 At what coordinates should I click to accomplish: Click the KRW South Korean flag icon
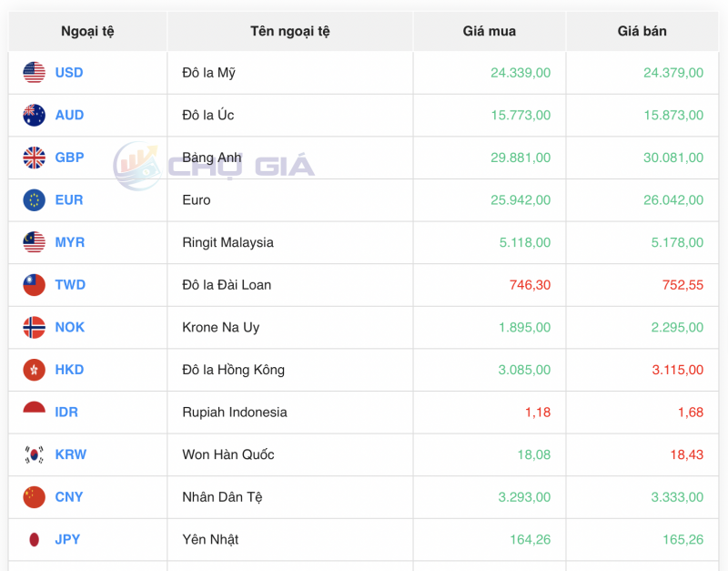point(35,454)
